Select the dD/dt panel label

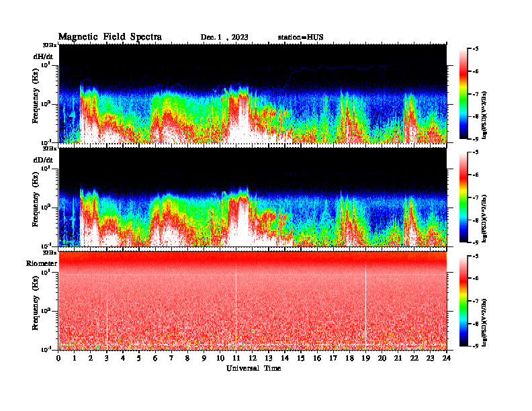43,160
